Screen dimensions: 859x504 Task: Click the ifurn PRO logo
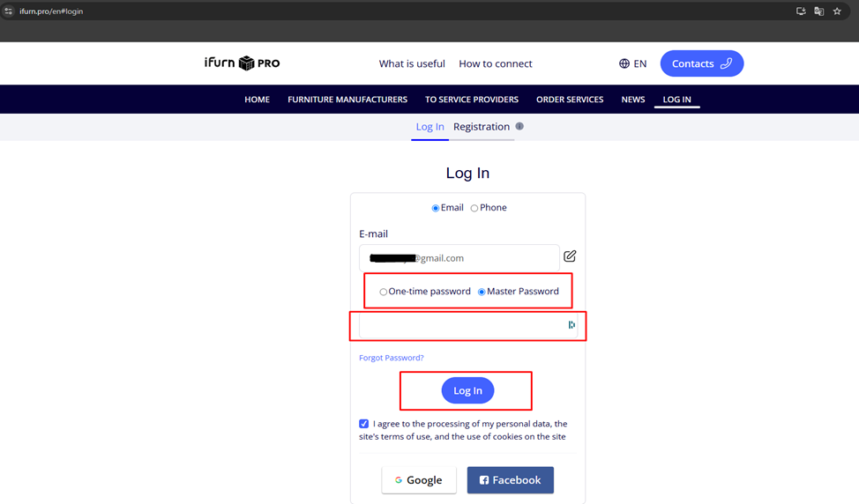coord(242,63)
